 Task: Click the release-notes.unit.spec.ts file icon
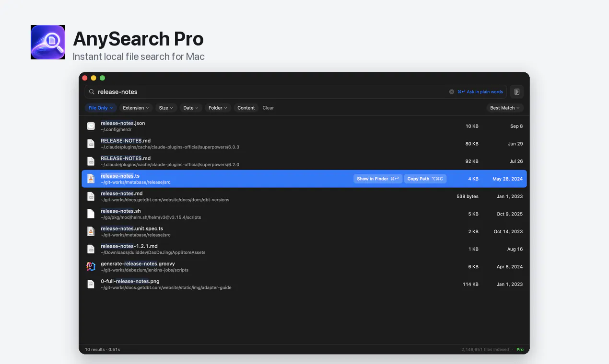pos(91,231)
